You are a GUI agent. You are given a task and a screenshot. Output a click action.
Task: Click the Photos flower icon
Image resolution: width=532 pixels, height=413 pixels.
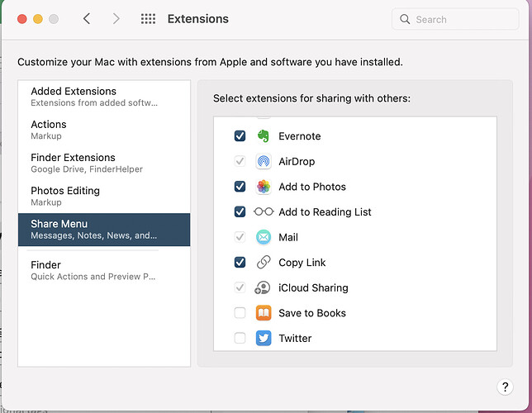pos(264,187)
